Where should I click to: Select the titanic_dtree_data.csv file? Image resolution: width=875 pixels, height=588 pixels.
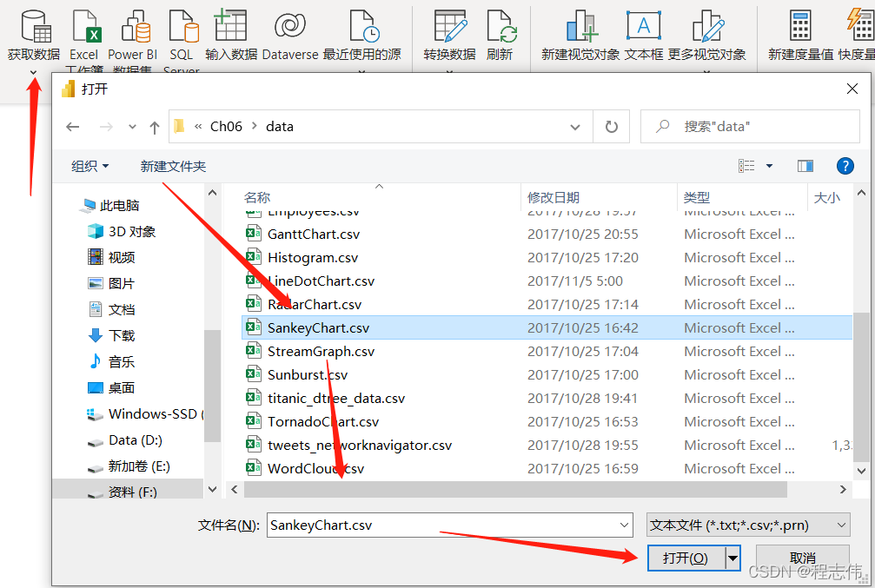tap(336, 399)
